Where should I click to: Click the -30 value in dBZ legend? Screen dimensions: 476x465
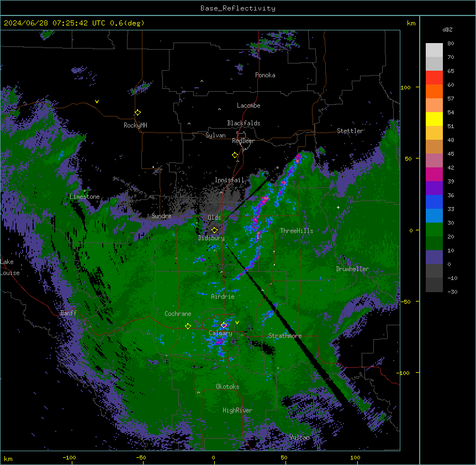click(x=452, y=292)
